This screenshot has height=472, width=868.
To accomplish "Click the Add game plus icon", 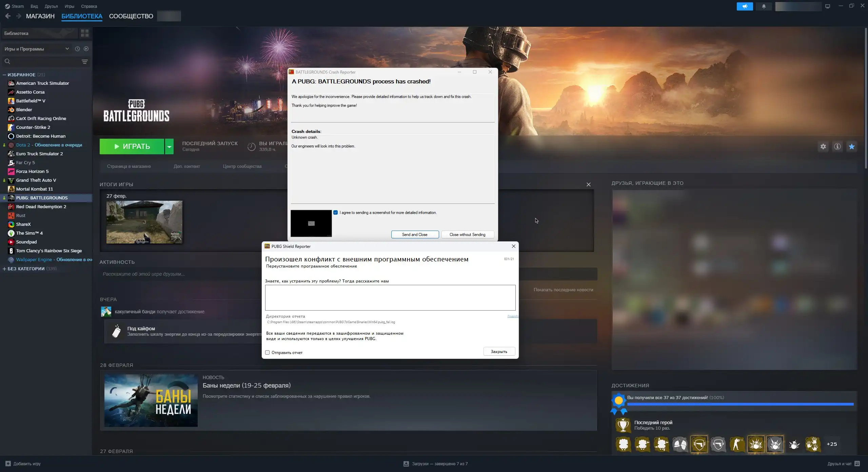I will [x=8, y=464].
